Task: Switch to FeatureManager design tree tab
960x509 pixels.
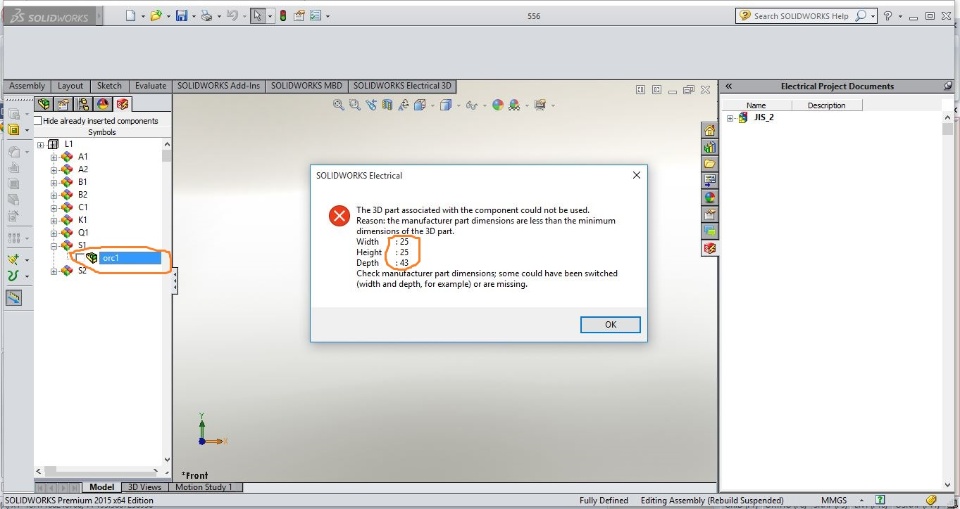Action: (x=43, y=104)
